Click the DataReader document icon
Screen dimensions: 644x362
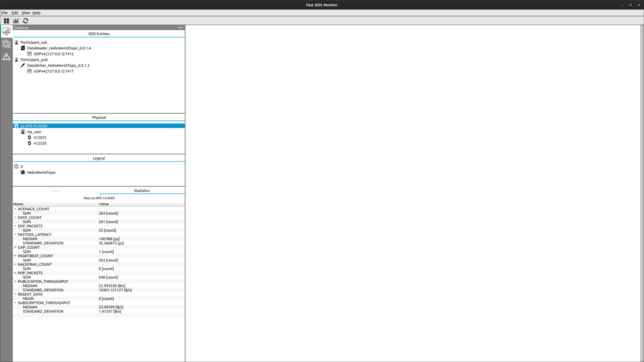tap(23, 48)
